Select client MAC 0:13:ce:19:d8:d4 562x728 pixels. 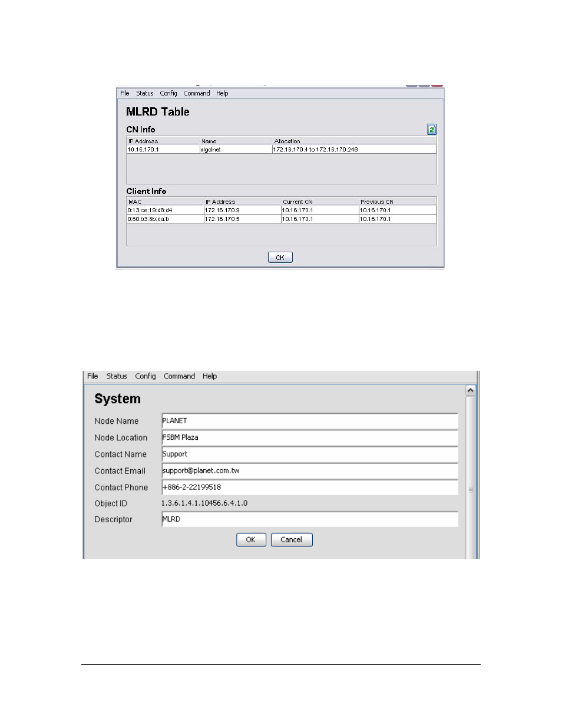click(166, 210)
